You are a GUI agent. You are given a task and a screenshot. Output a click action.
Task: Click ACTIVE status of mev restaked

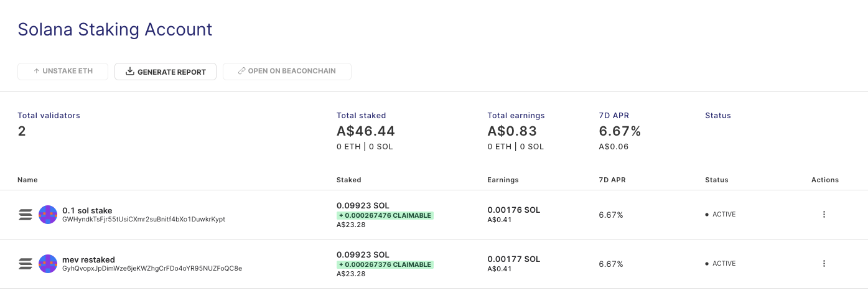click(721, 264)
